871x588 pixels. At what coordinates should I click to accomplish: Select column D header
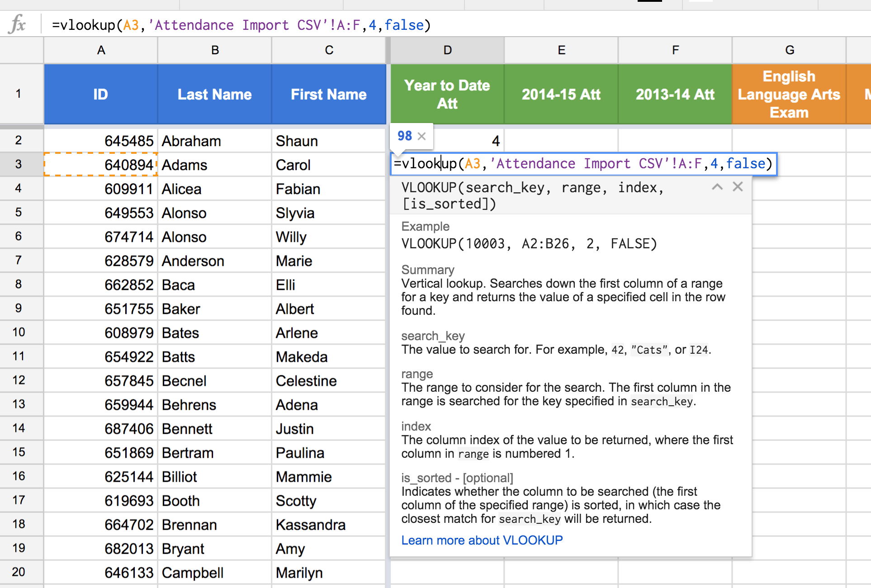(x=447, y=50)
